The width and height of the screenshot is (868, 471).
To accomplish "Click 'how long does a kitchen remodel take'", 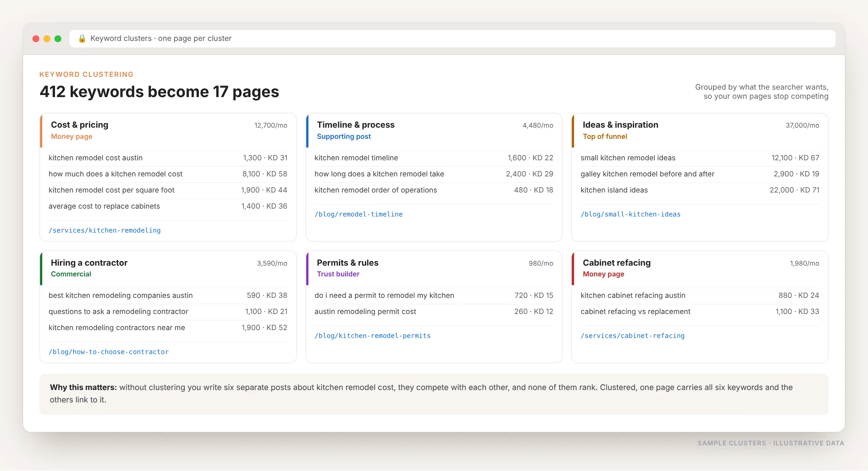I will point(379,174).
